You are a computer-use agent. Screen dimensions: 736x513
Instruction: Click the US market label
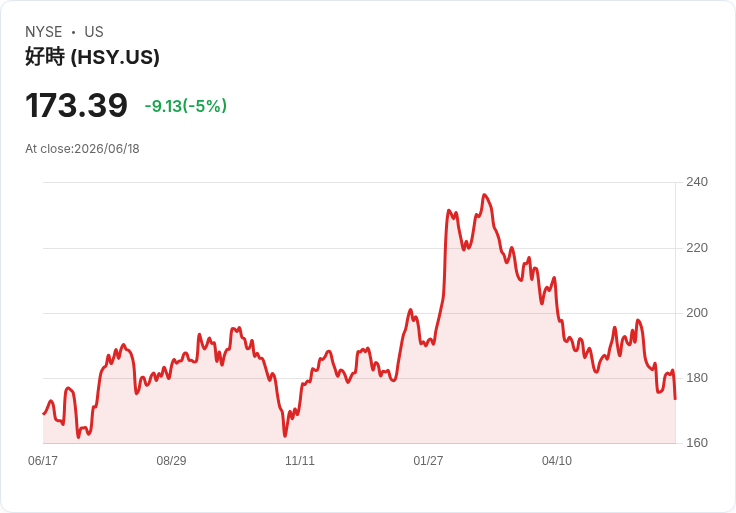click(x=94, y=32)
